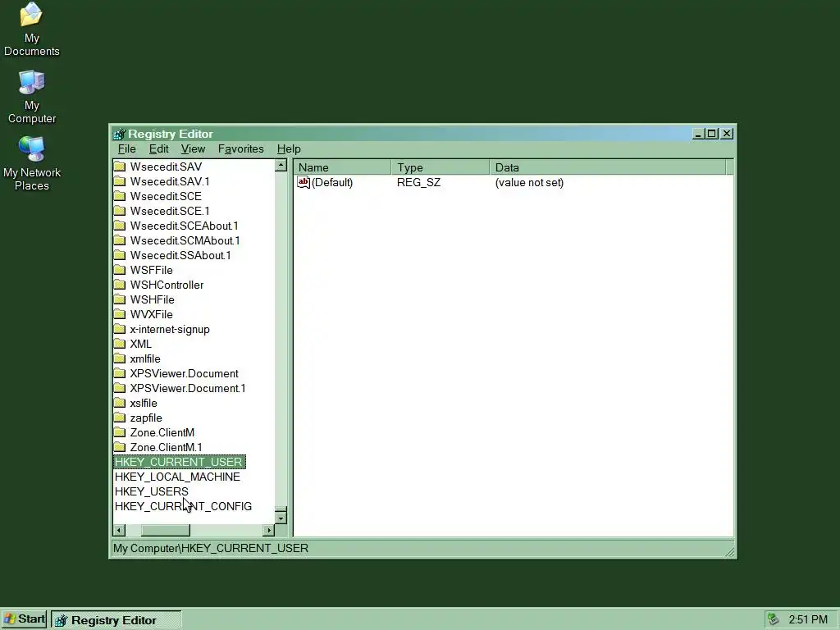Open the View menu

click(x=193, y=149)
